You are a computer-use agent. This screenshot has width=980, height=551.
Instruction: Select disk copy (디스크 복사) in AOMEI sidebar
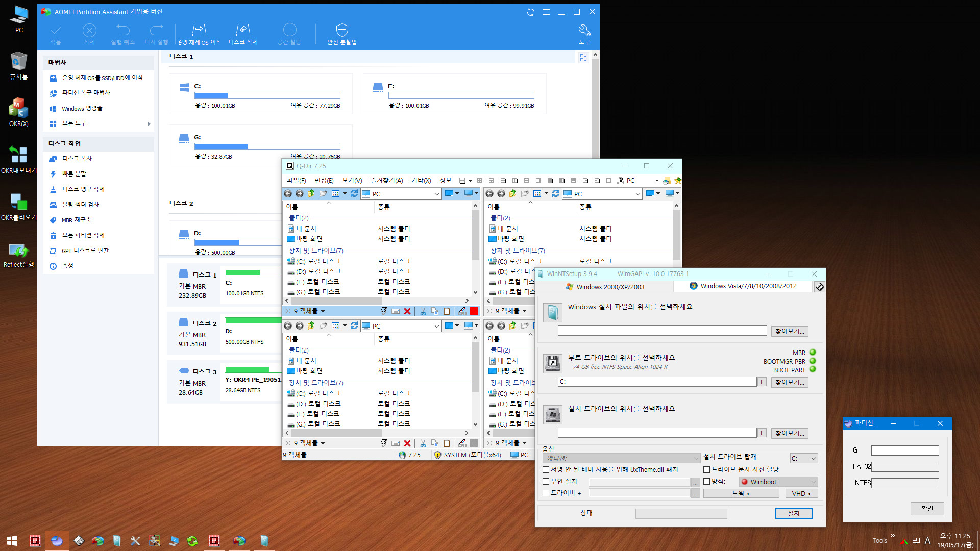point(77,159)
